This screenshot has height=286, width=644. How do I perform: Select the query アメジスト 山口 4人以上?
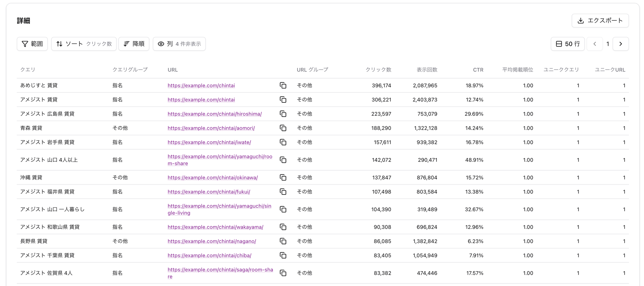pyautogui.click(x=49, y=160)
